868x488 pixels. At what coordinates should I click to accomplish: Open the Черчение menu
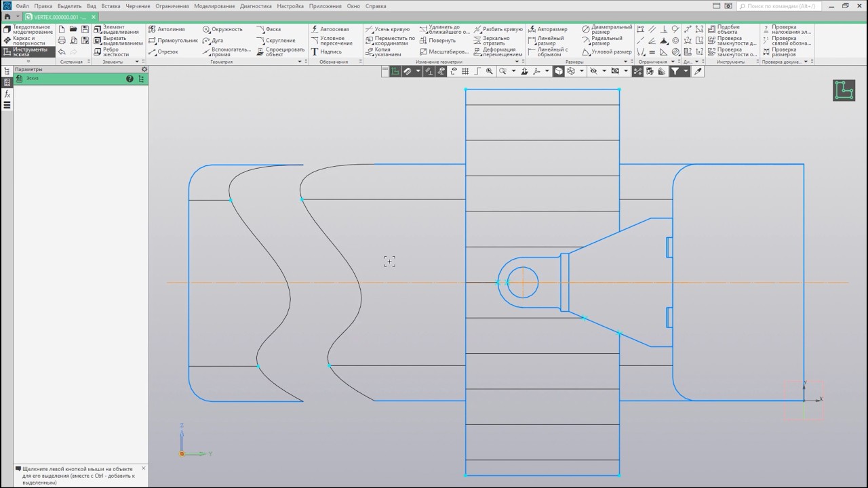[x=138, y=6]
